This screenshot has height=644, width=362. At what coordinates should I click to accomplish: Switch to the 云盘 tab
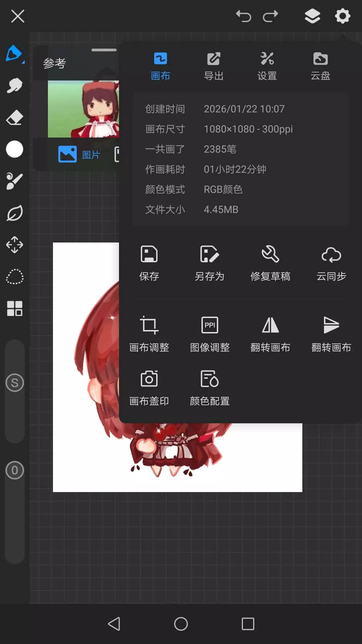click(x=320, y=66)
